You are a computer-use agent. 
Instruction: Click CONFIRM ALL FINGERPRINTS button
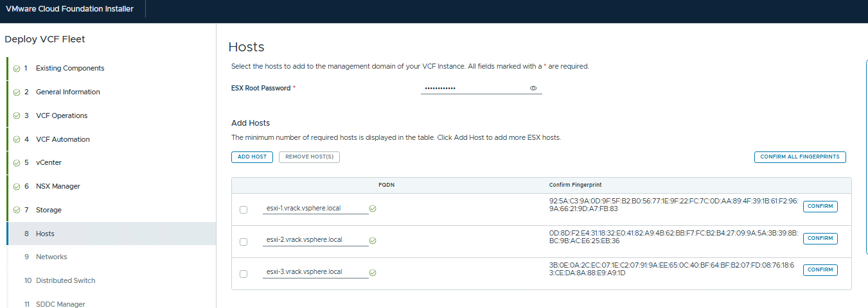coord(800,157)
